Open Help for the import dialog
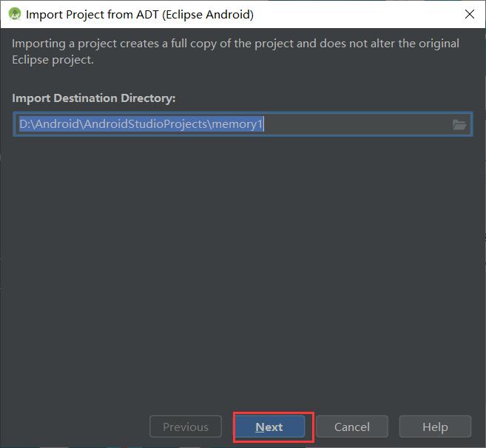This screenshot has height=448, width=486. pos(435,427)
